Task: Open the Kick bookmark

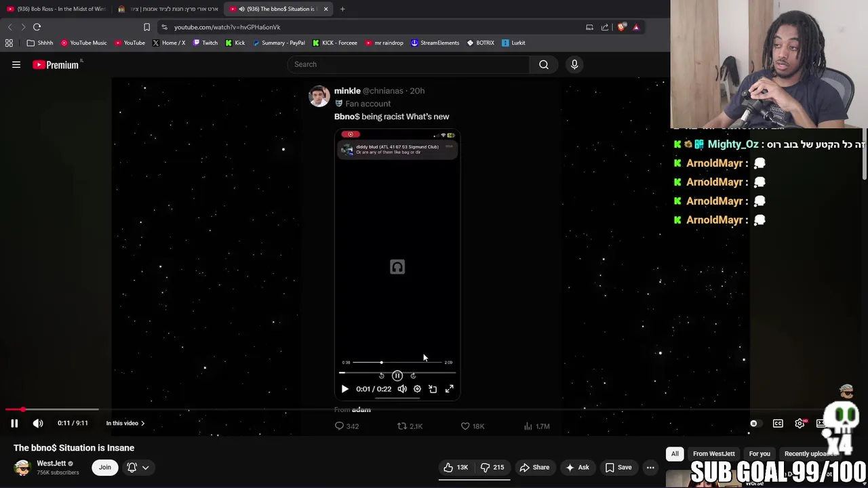Action: pyautogui.click(x=235, y=43)
